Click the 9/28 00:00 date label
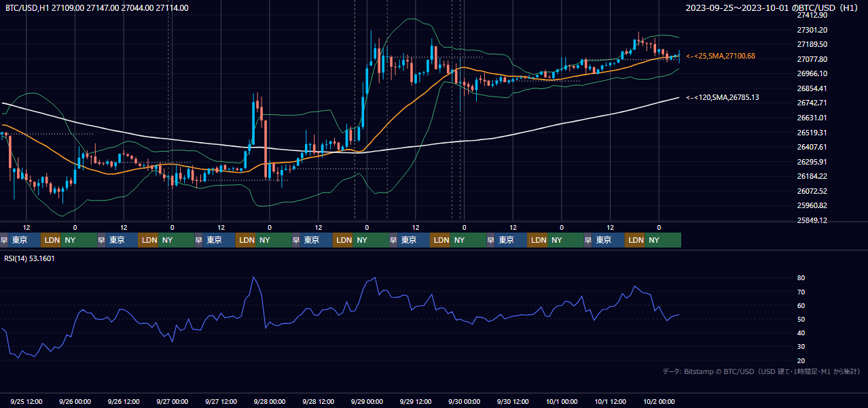The height and width of the screenshot is (408, 868). point(270,401)
